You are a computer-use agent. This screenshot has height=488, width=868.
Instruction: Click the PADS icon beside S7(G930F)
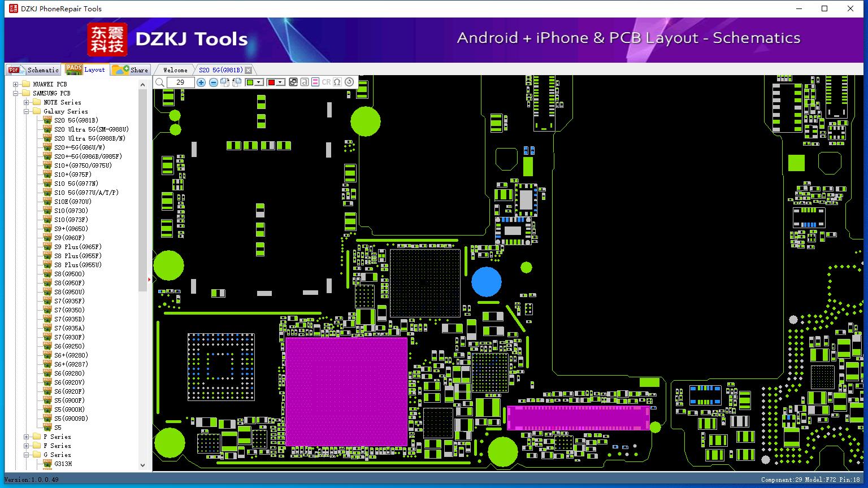click(x=47, y=337)
